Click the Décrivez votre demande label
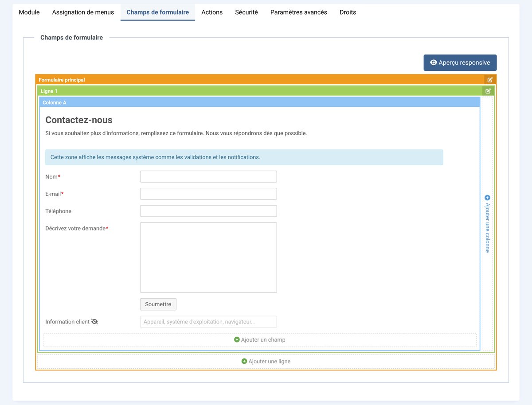Screen dimensions: 532x405 [77, 229]
